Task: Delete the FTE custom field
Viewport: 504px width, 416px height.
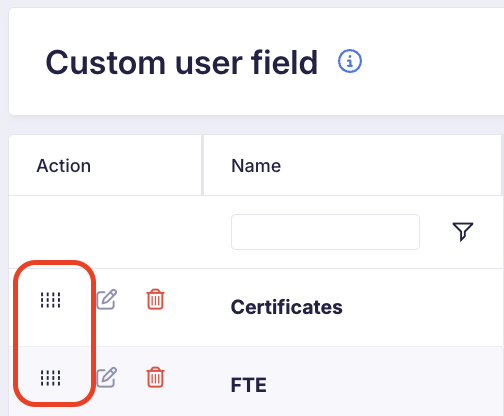Action: click(155, 377)
